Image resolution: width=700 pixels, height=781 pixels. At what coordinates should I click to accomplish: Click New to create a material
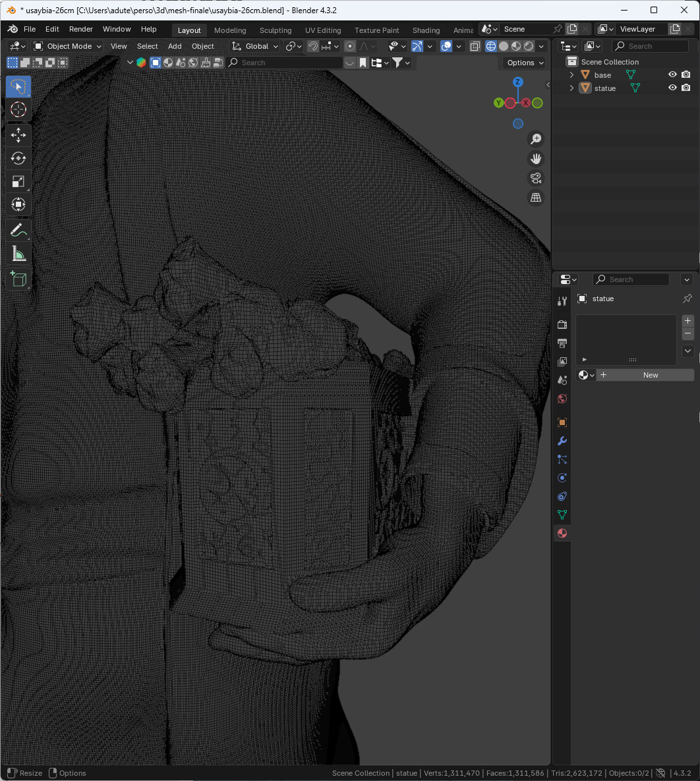[646, 375]
